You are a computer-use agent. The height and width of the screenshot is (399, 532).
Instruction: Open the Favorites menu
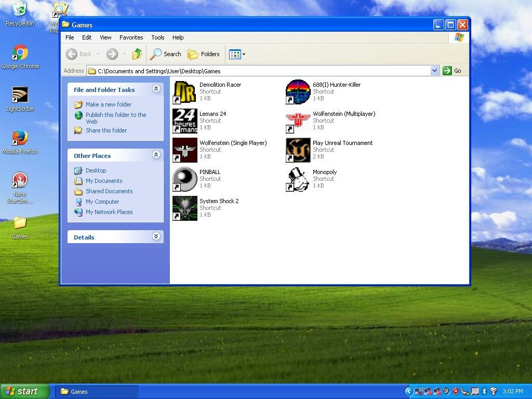coord(131,37)
